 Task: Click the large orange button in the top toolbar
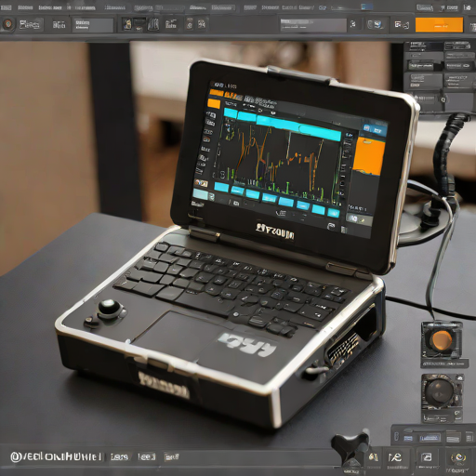[439, 25]
